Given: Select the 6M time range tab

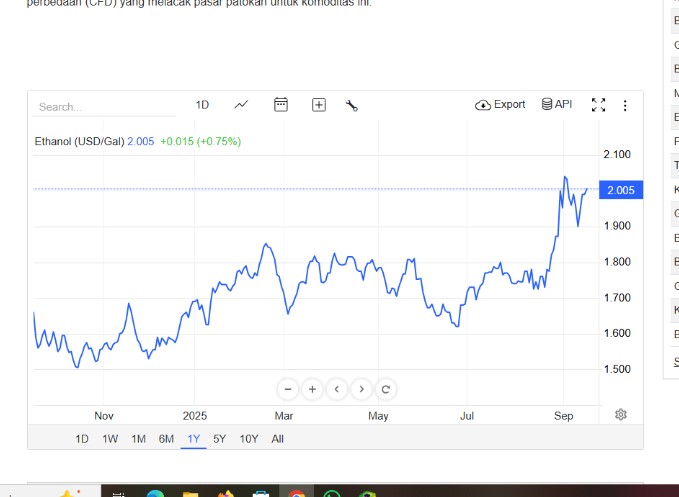Looking at the screenshot, I should [166, 439].
